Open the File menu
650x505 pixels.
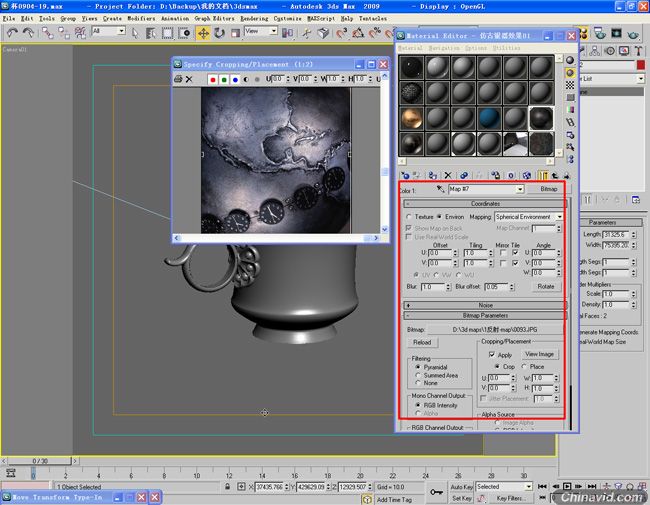tap(9, 19)
